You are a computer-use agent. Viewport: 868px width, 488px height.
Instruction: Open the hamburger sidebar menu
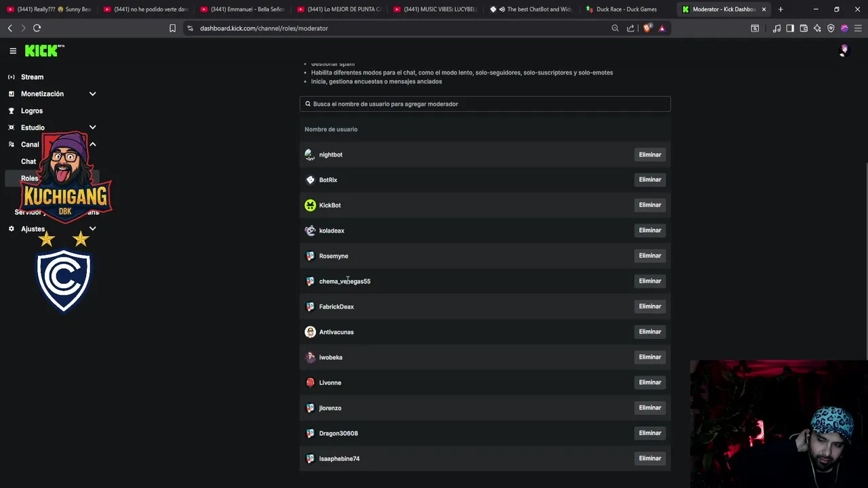[13, 51]
